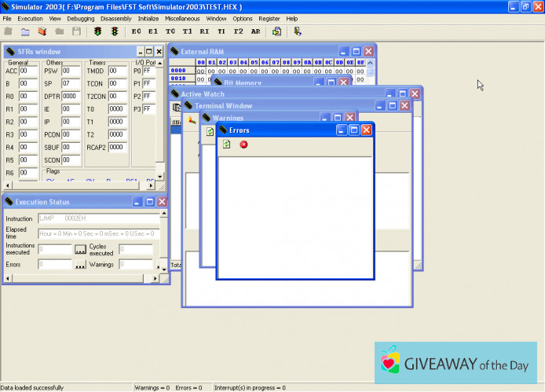Click the green traffic light run icon

point(98,31)
